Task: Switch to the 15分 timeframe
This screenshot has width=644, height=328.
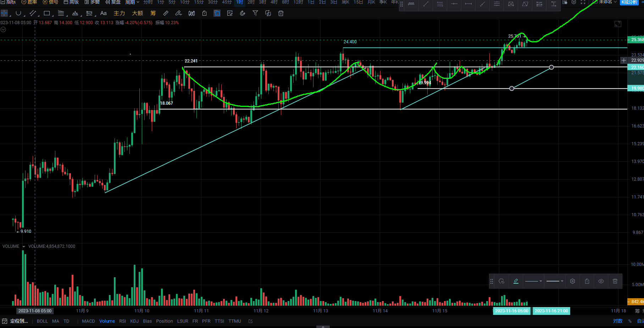Action: [199, 2]
